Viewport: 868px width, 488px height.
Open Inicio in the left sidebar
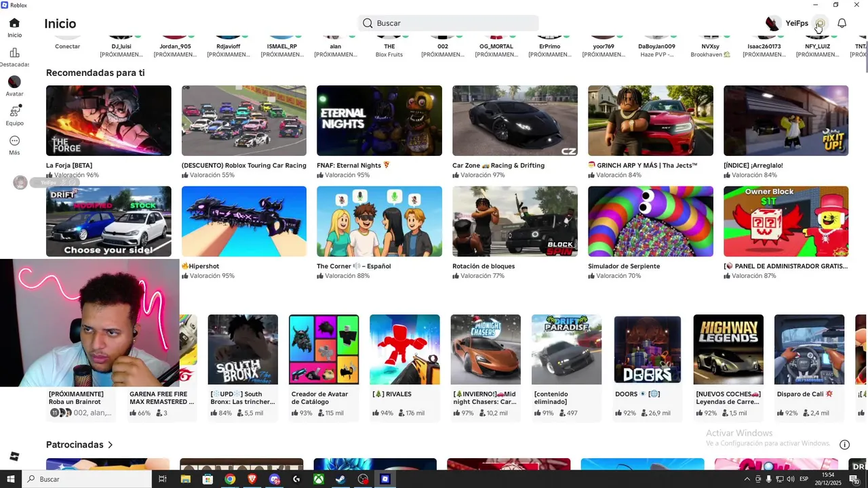tap(14, 28)
